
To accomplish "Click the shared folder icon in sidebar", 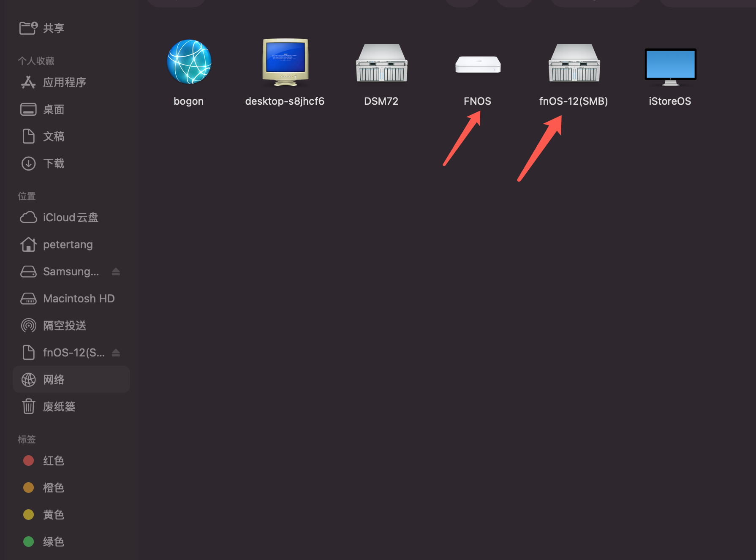I will pyautogui.click(x=28, y=28).
